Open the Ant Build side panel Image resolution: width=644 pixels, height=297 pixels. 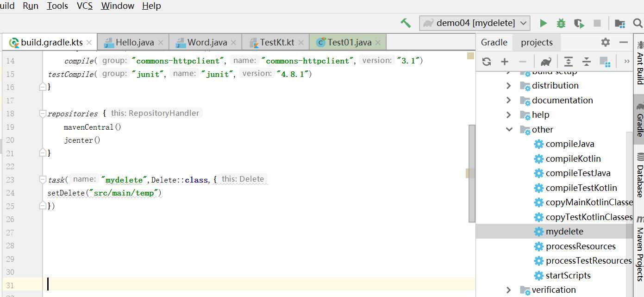[x=639, y=63]
